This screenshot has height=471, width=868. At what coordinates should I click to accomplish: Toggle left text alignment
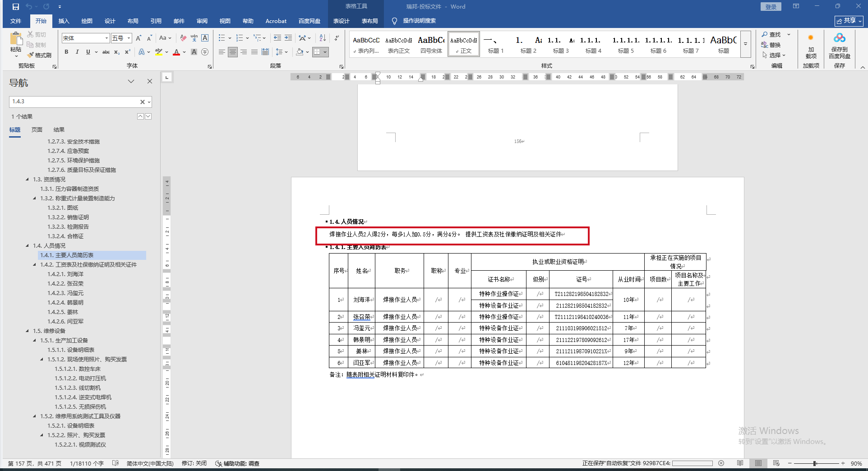222,52
